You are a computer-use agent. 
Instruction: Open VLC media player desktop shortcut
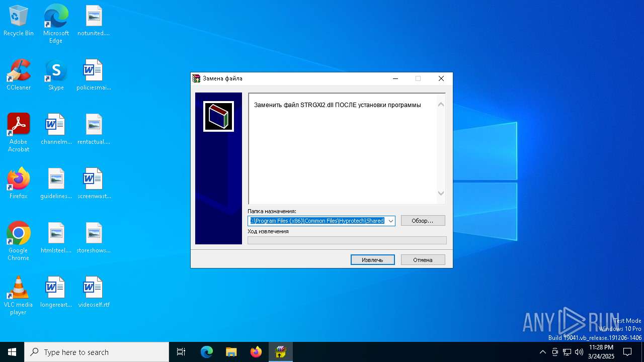tap(19, 296)
